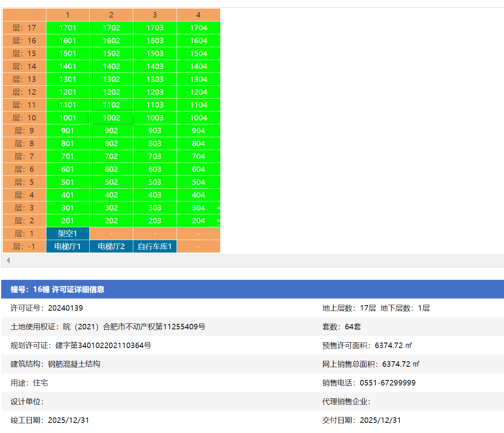This screenshot has height=433, width=504.
Task: Select unit 604
Action: pos(199,169)
